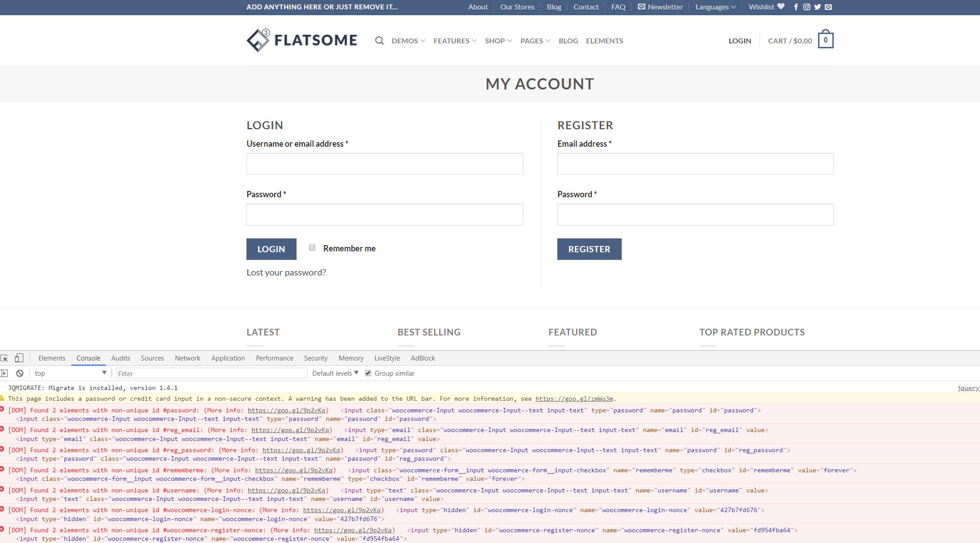Switch to the Elements tab in DevTools
The height and width of the screenshot is (543, 980).
[x=52, y=358]
